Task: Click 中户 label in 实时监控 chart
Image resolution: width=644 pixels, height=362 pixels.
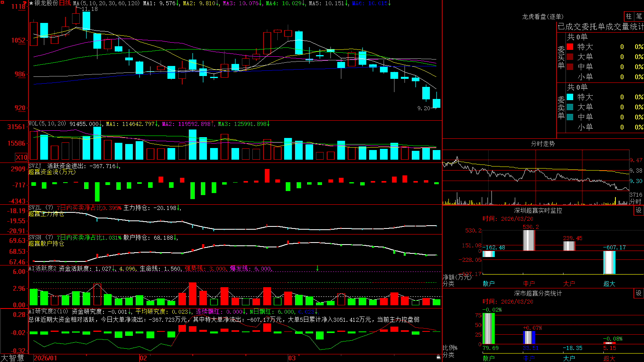Action: tap(529, 284)
